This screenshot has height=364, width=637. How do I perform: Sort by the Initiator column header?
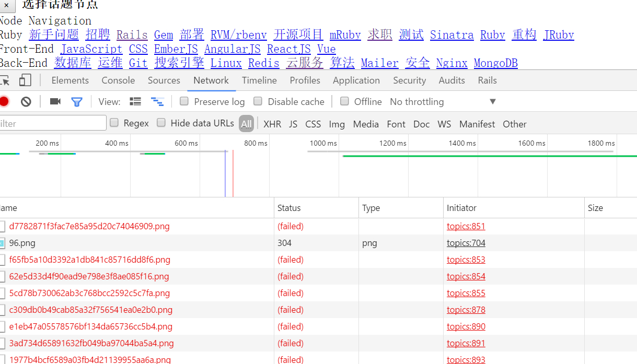[514, 208]
